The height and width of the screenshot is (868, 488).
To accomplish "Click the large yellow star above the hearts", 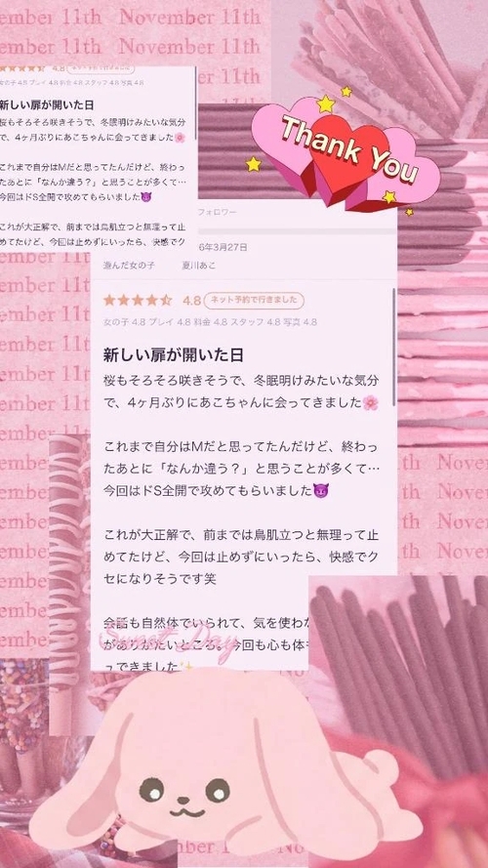I will coord(326,103).
